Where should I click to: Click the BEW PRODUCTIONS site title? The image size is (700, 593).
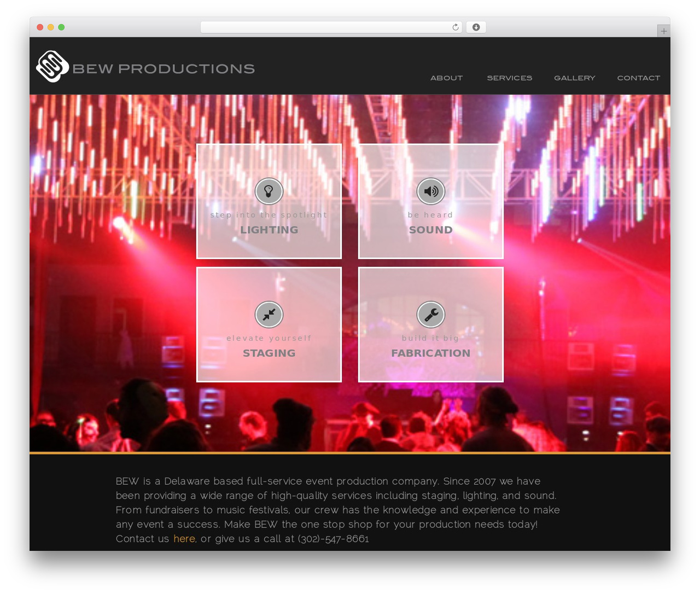pyautogui.click(x=164, y=69)
